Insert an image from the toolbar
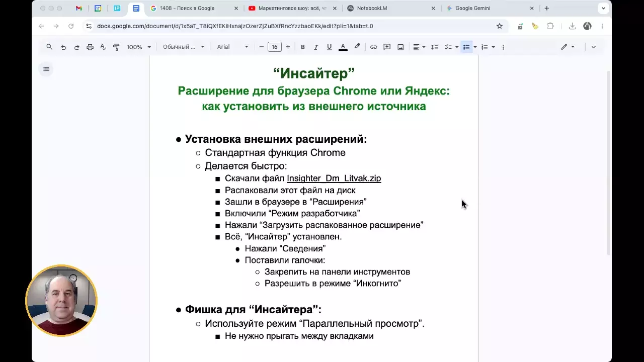The height and width of the screenshot is (362, 644). pos(400,47)
